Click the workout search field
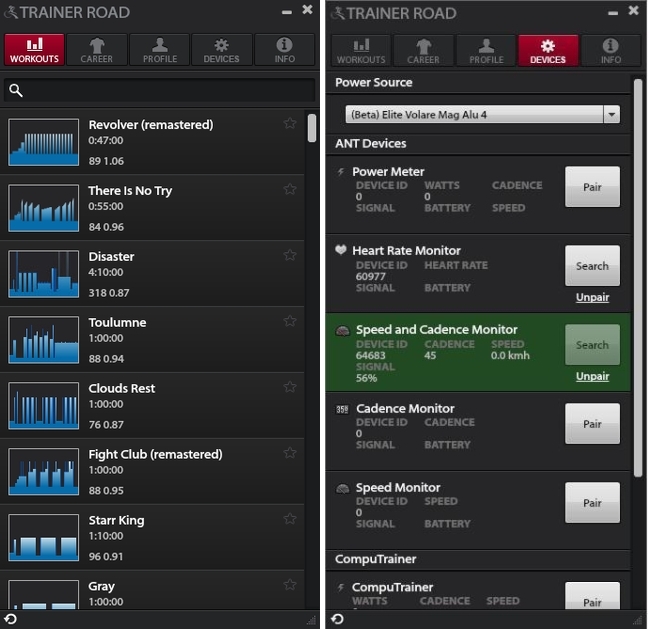This screenshot has width=649, height=629. click(x=159, y=90)
